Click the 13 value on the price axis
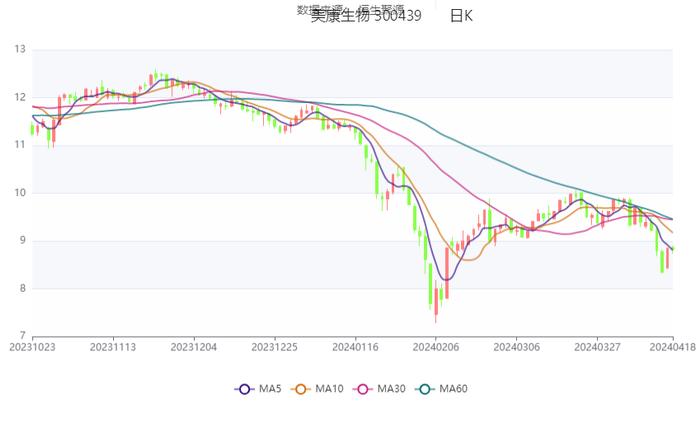The height and width of the screenshot is (427, 700). [20, 49]
